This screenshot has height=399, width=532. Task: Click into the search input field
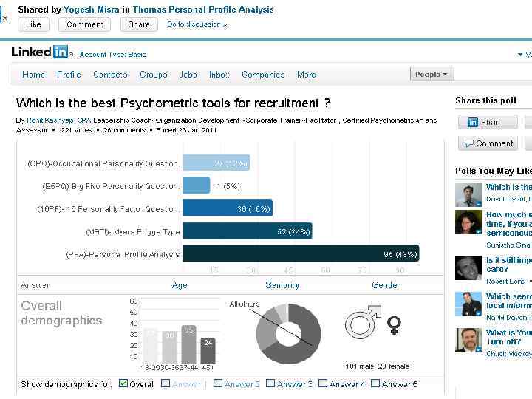coord(493,74)
